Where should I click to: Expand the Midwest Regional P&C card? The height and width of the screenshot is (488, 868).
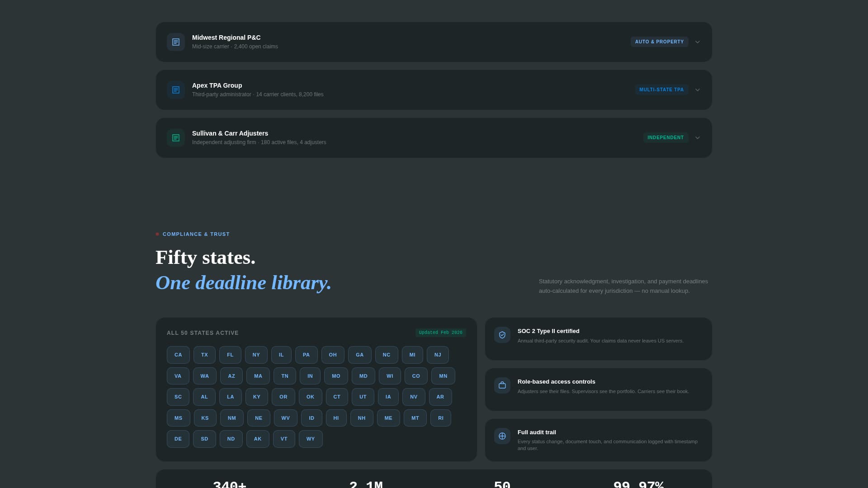click(x=698, y=42)
